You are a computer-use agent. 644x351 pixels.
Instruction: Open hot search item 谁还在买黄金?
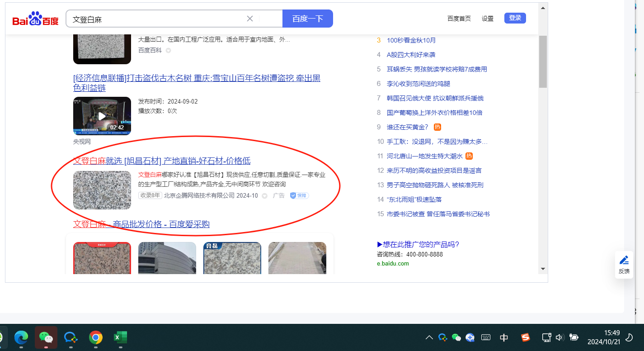407,127
